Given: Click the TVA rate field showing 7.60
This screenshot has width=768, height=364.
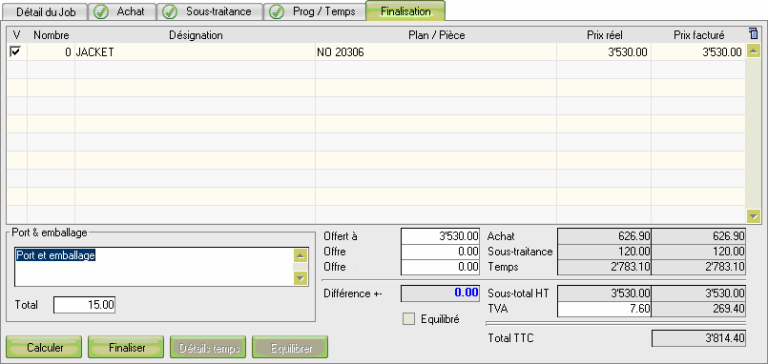Looking at the screenshot, I should [604, 309].
